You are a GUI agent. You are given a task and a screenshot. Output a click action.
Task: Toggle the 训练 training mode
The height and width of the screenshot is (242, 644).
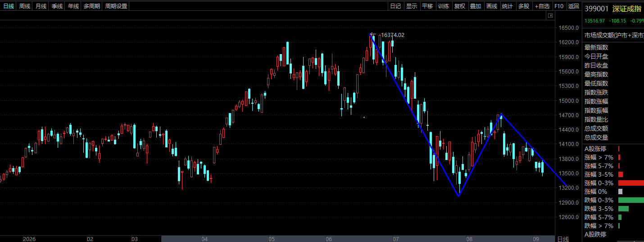tap(444, 6)
